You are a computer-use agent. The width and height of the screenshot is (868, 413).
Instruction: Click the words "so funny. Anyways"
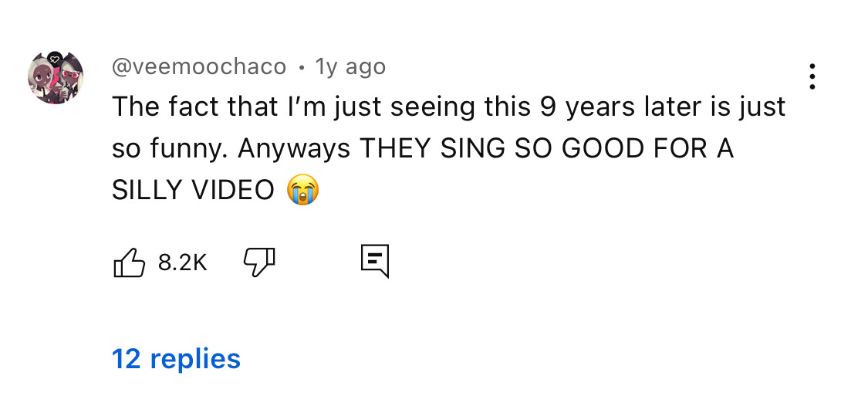click(x=231, y=148)
